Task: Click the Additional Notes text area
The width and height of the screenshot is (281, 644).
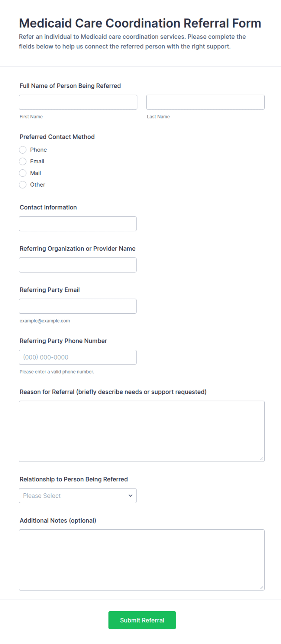Action: (x=142, y=560)
